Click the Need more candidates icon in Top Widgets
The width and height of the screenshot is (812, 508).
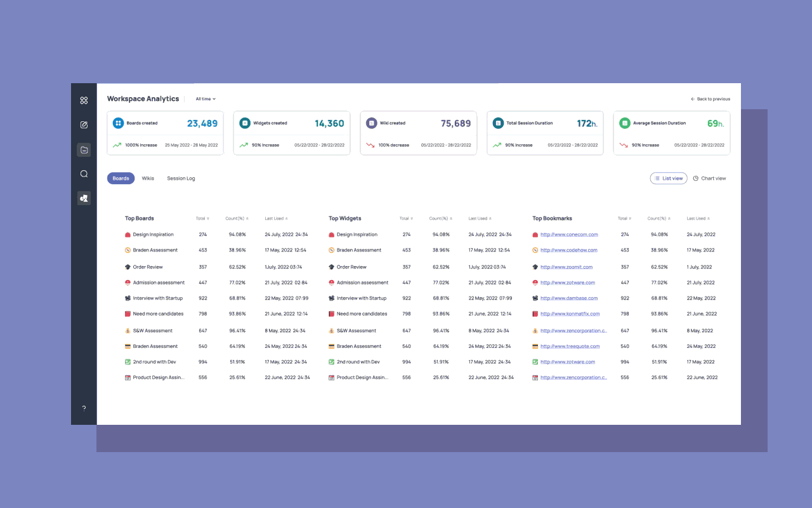click(331, 314)
